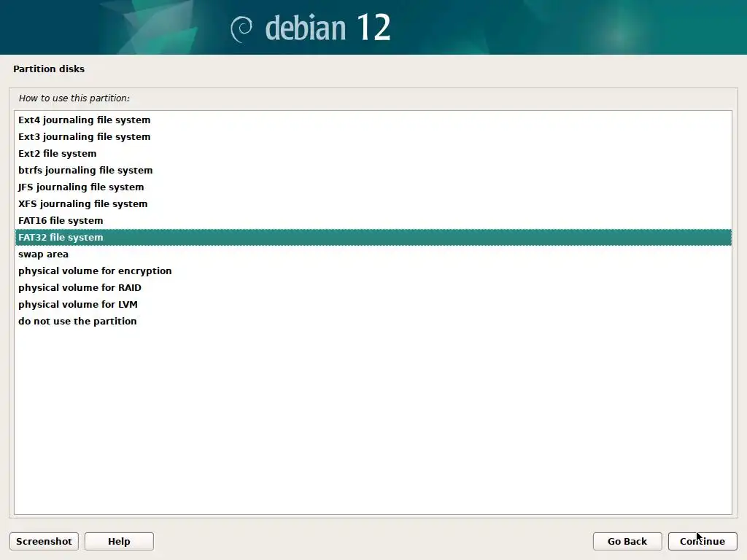Click Continue to proceed
This screenshot has height=560, width=747.
tap(703, 542)
